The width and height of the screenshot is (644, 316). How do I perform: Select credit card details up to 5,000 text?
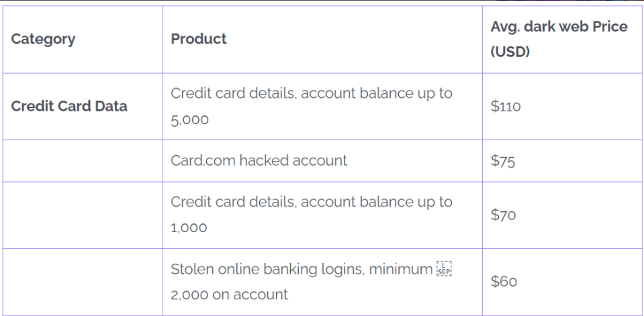point(312,106)
